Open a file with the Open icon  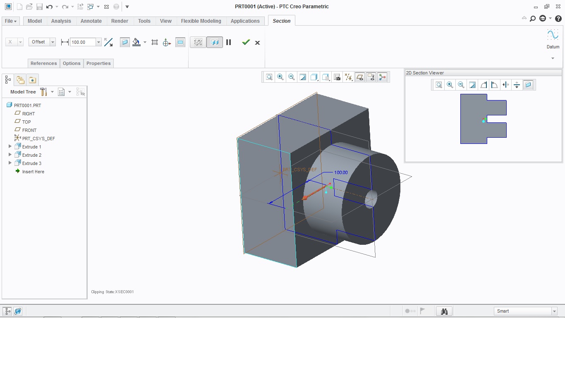[29, 7]
